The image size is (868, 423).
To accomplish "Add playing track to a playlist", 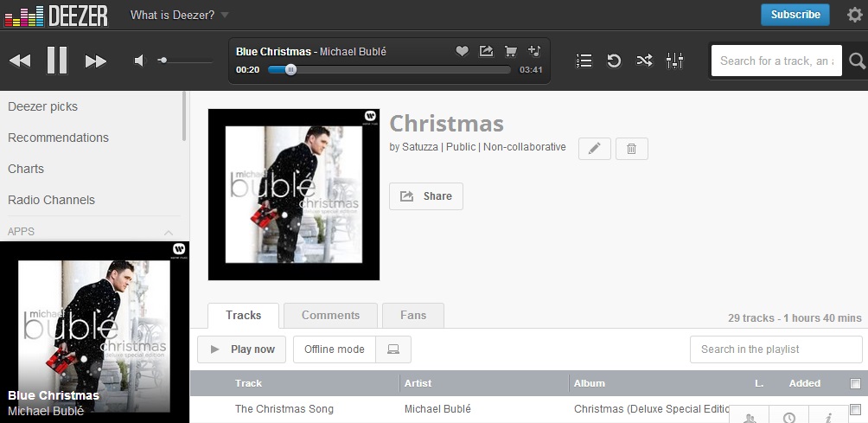I will [x=534, y=51].
